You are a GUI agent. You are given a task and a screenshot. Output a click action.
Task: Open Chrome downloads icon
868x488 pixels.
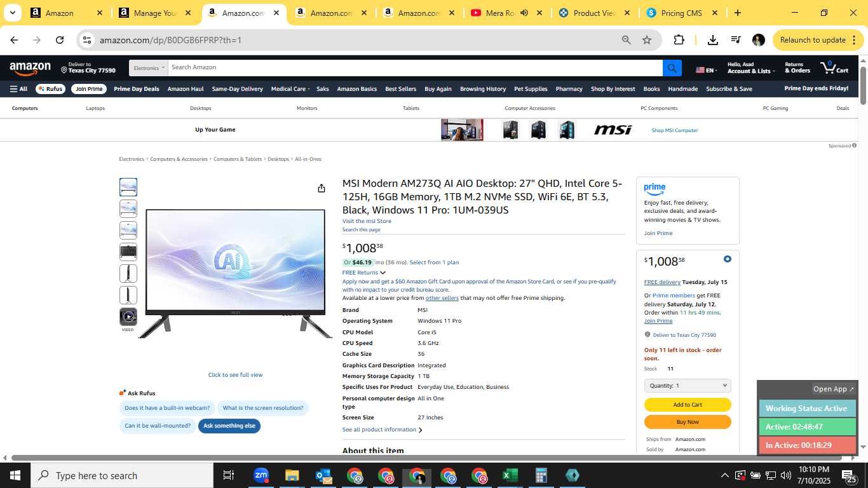(713, 40)
